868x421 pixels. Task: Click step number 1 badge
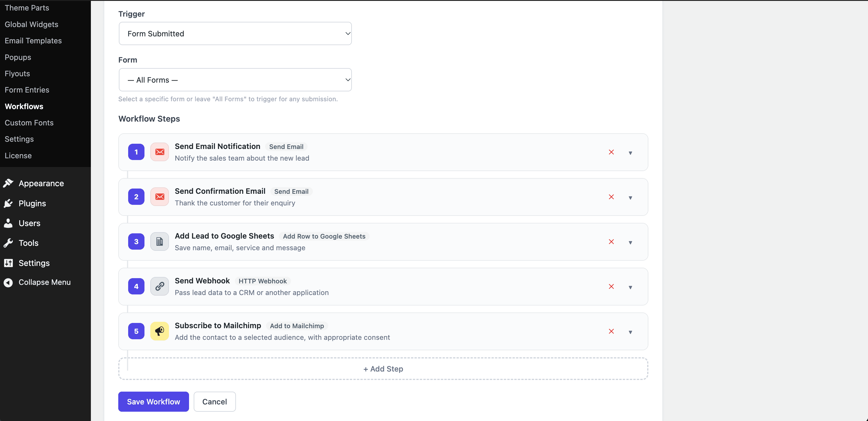pos(136,152)
